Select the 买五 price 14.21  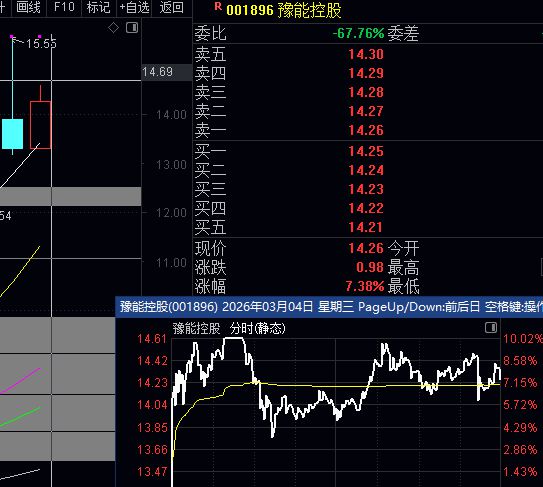click(366, 227)
